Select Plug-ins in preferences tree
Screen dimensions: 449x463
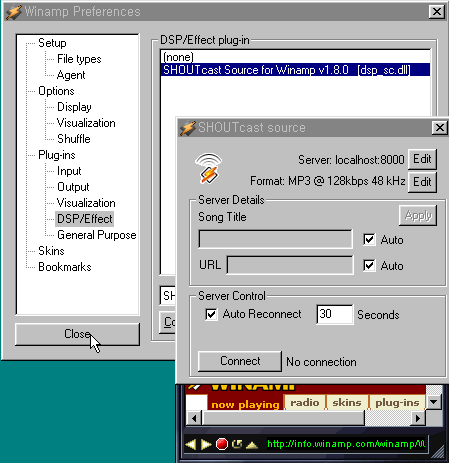pos(57,155)
